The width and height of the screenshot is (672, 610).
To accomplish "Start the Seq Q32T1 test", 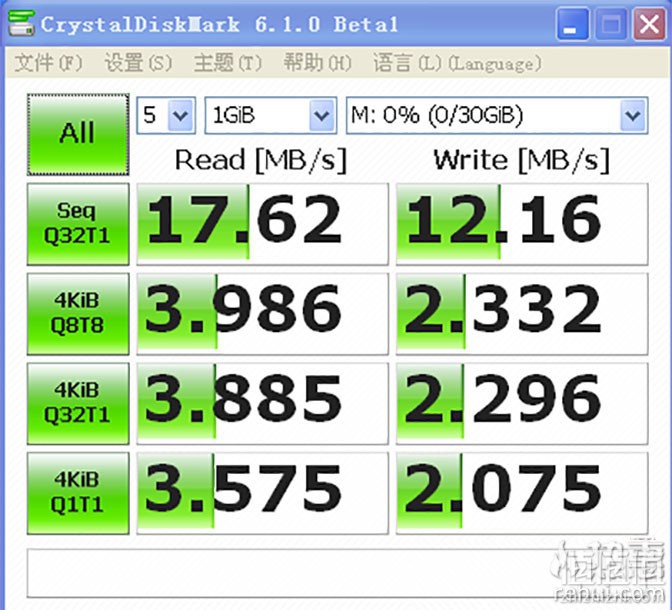I will (78, 224).
